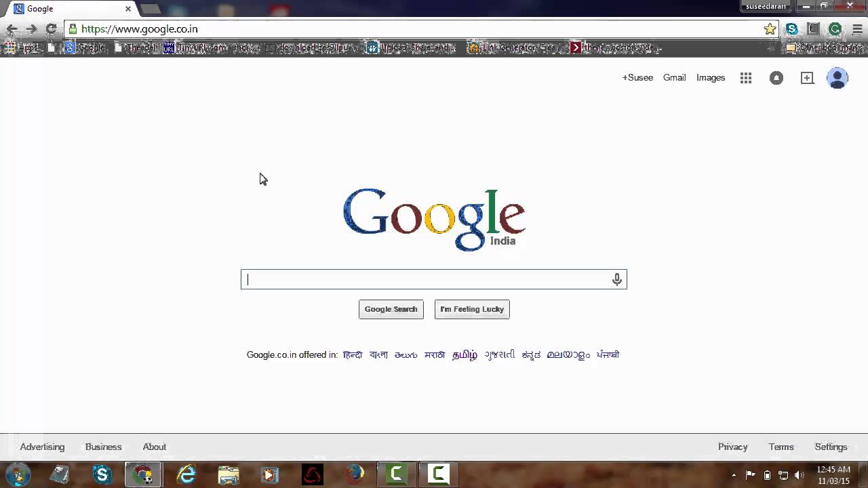Image resolution: width=868 pixels, height=488 pixels.
Task: Open a new tab beside Google tab
Action: point(151,9)
